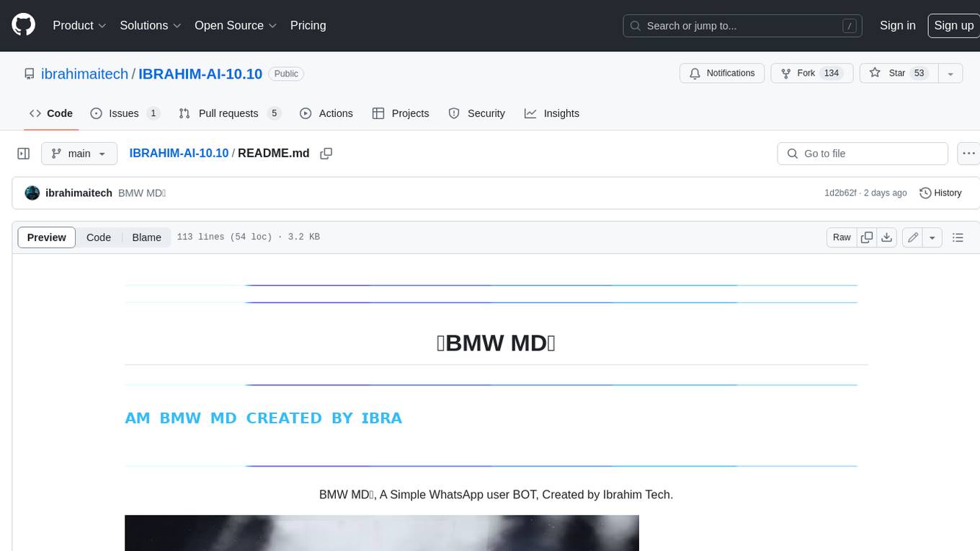Click the IBRAHIM-AI-10.10 breadcrumb link
The width and height of the screenshot is (980, 551).
click(x=179, y=153)
